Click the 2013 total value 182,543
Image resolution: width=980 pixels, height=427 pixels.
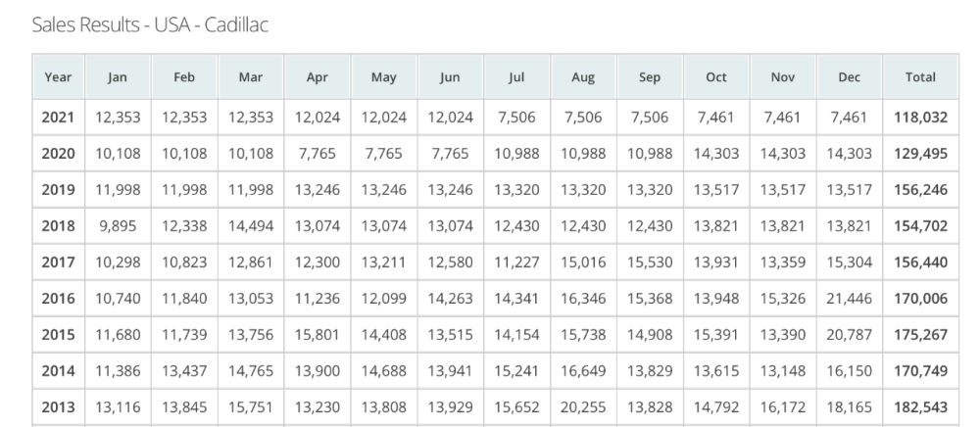(920, 404)
